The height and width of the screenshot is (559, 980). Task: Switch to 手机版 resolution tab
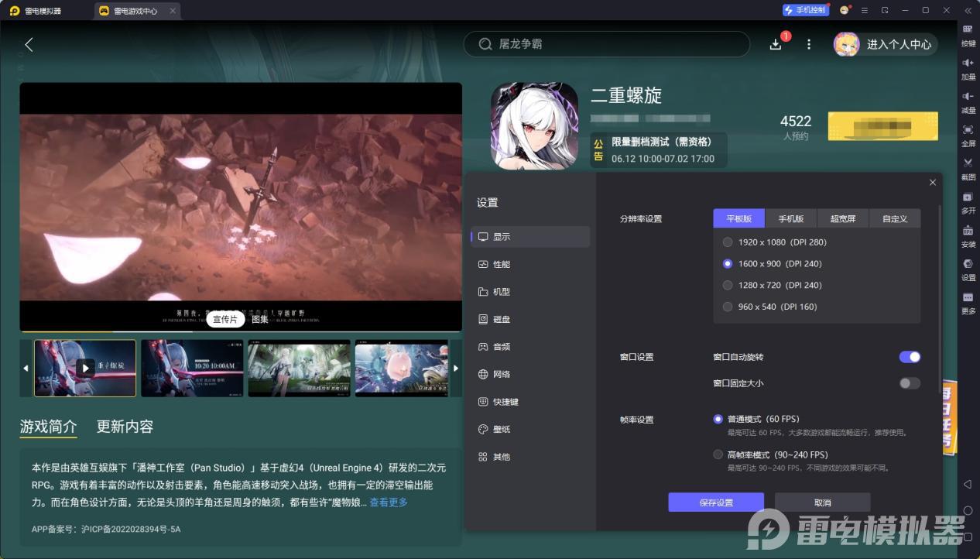point(790,218)
